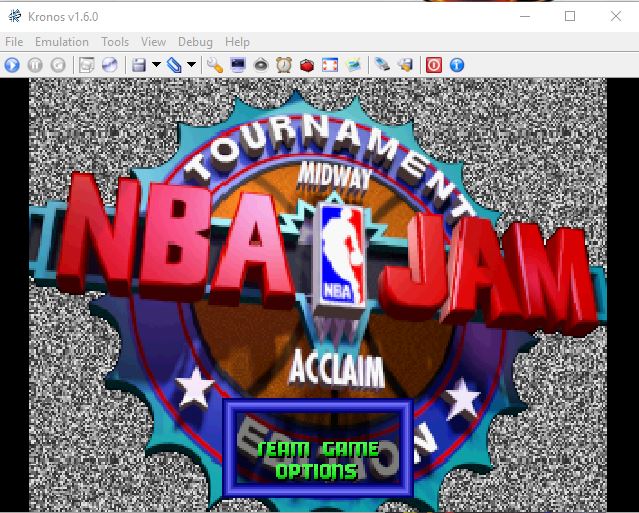The image size is (639, 513).
Task: Maximize the Kronos window
Action: 570,16
